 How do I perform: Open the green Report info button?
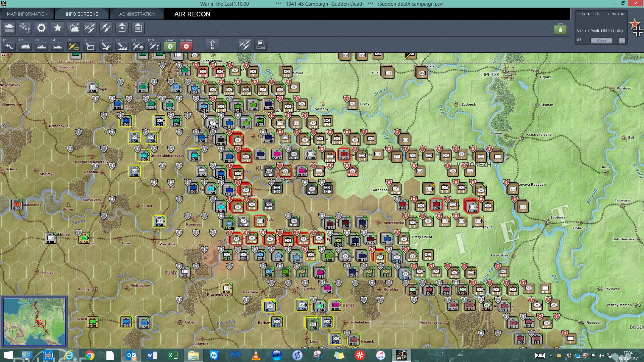(170, 46)
